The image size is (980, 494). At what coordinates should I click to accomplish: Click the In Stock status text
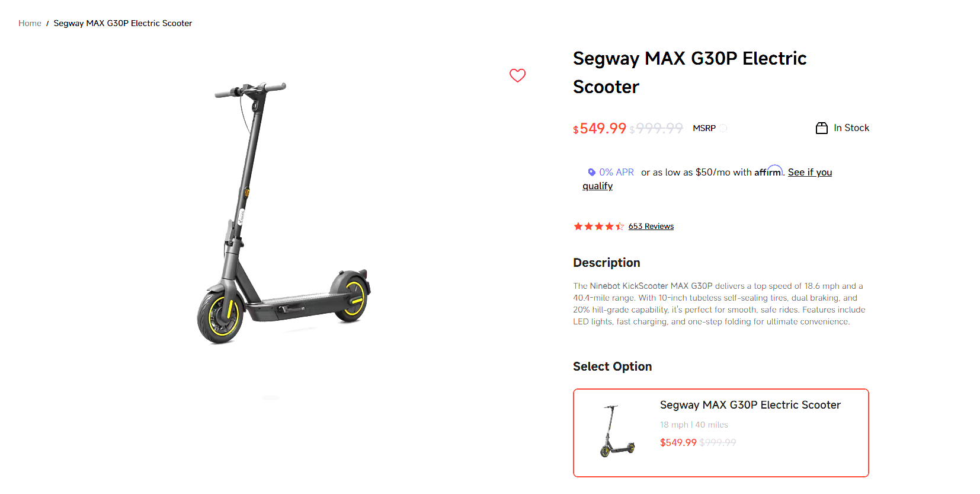click(851, 128)
